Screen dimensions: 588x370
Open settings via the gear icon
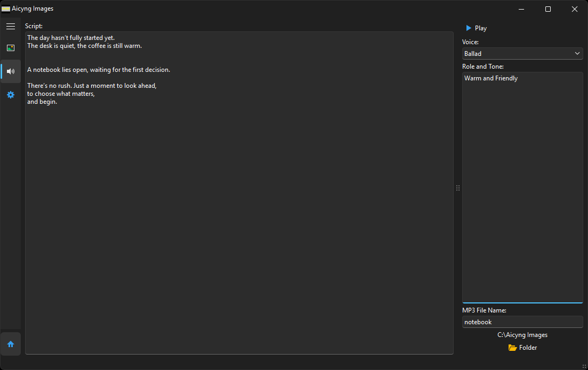[x=11, y=95]
